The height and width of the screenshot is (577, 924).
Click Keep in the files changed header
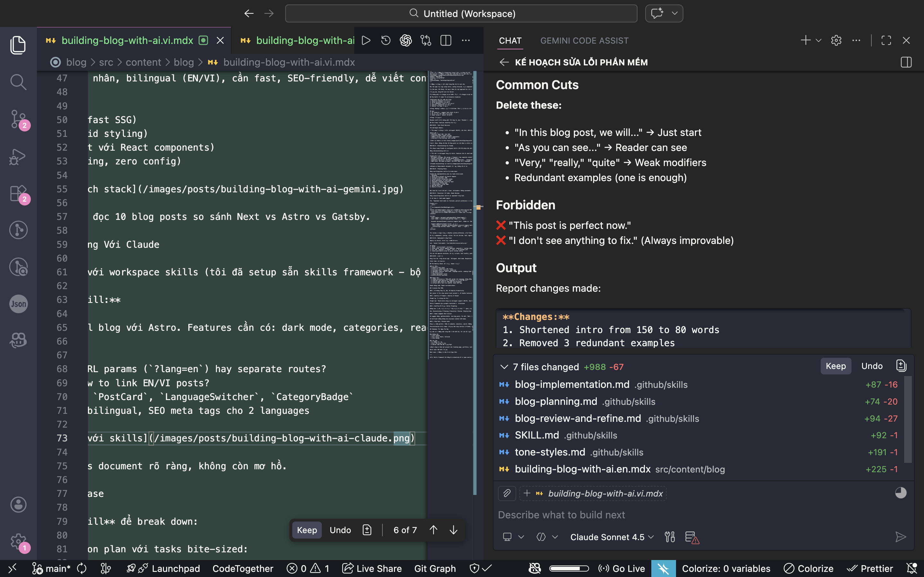(835, 366)
